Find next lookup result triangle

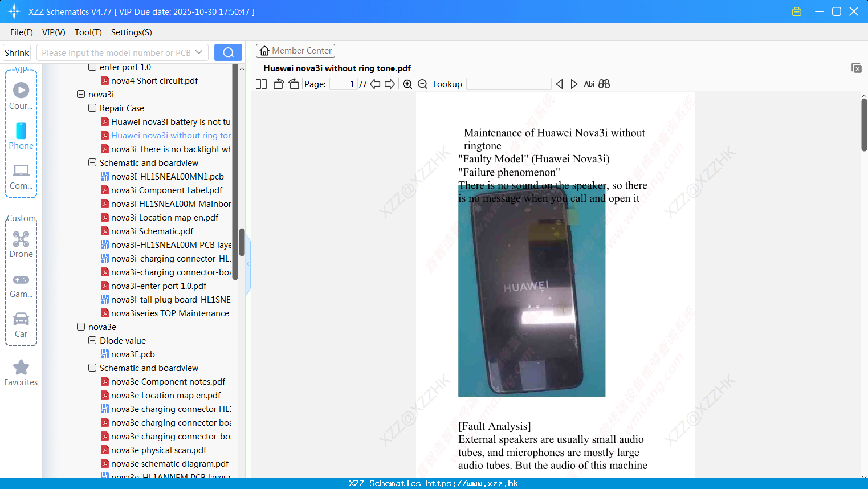click(574, 84)
